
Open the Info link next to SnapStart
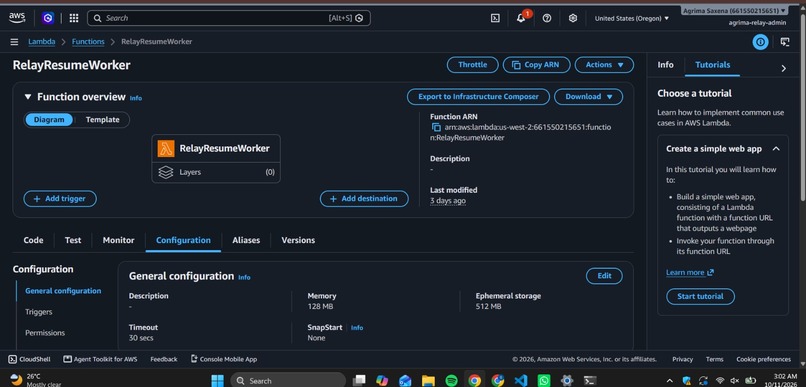coord(357,328)
